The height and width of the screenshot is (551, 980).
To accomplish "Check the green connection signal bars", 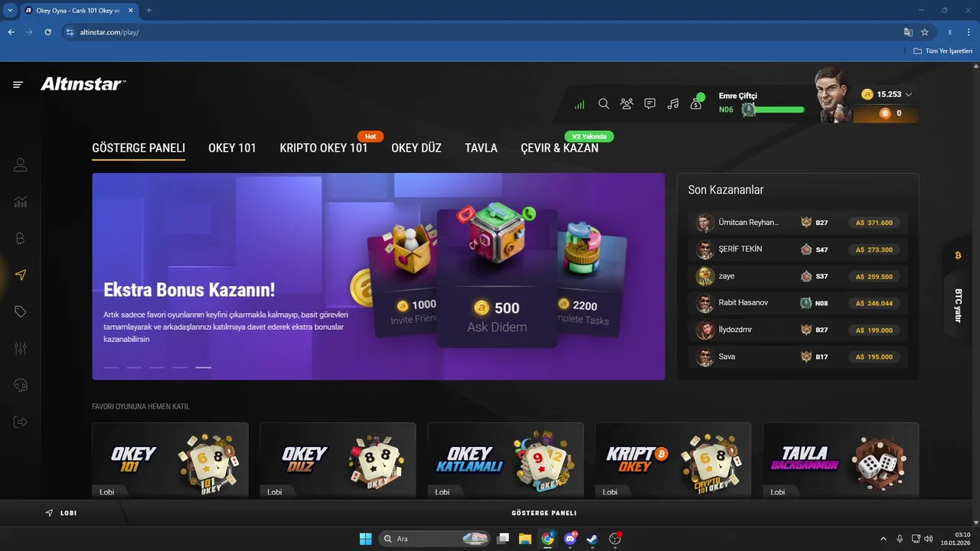I will point(580,104).
